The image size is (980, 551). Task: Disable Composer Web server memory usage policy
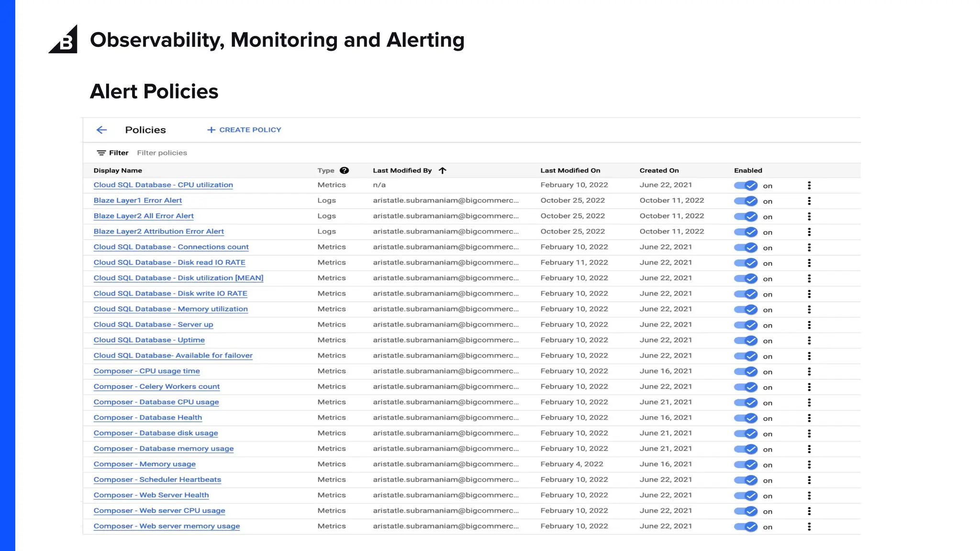(746, 527)
